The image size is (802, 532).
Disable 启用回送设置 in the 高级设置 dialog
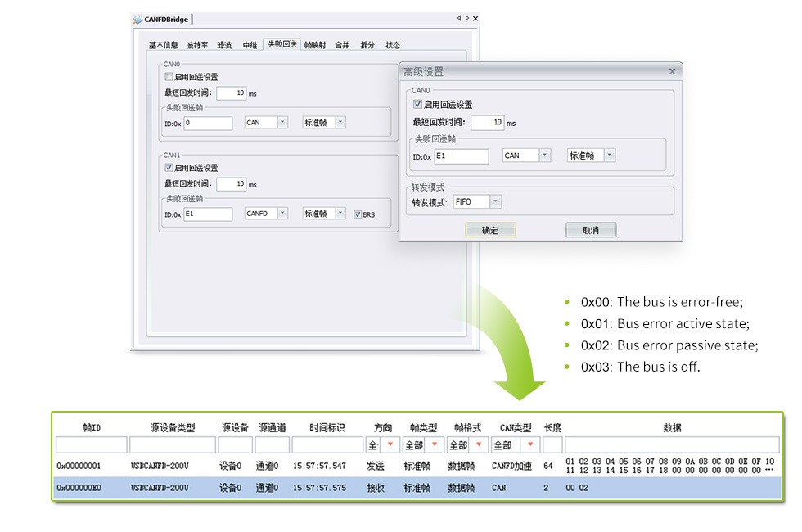(x=418, y=105)
